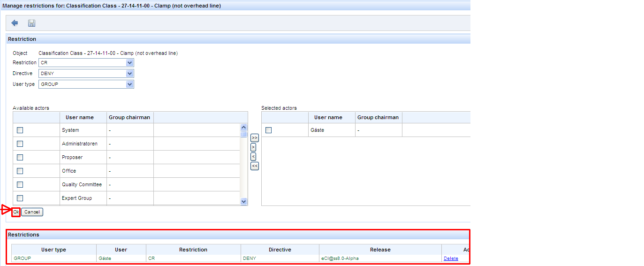Move selected actor right with > button

[253, 147]
